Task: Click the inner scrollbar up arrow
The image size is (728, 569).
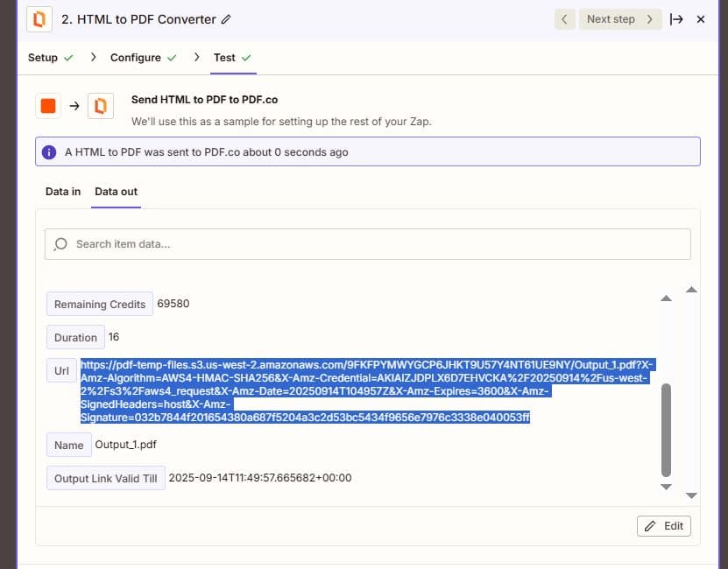Action: click(666, 299)
